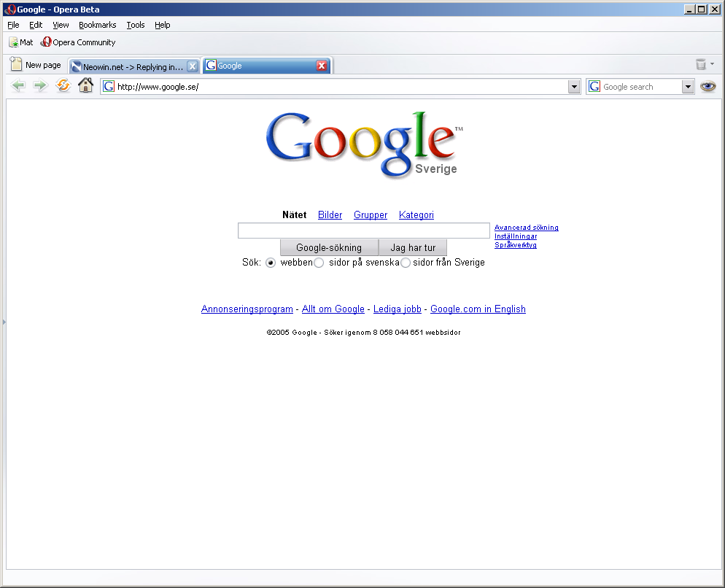Reload the page with the refresh icon
The width and height of the screenshot is (725, 588).
[x=63, y=85]
